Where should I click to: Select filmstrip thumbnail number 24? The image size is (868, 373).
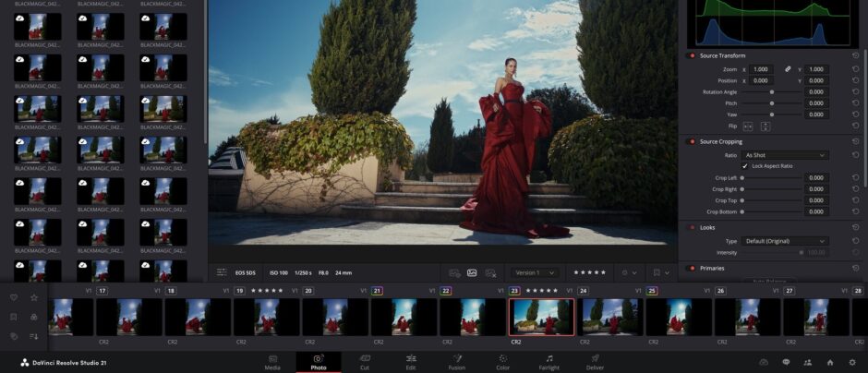(609, 317)
